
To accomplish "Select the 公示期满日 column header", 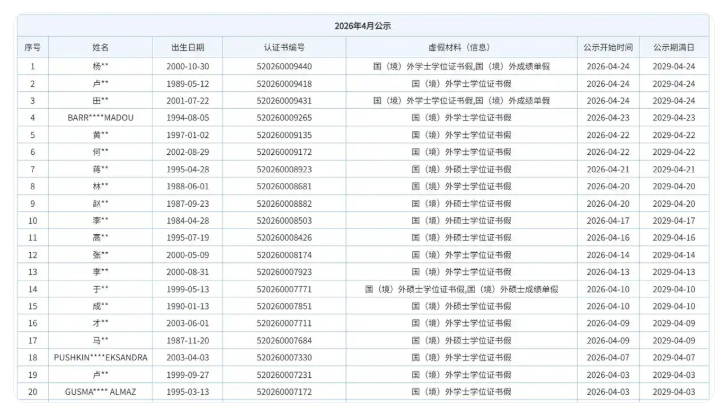I will coord(673,47).
